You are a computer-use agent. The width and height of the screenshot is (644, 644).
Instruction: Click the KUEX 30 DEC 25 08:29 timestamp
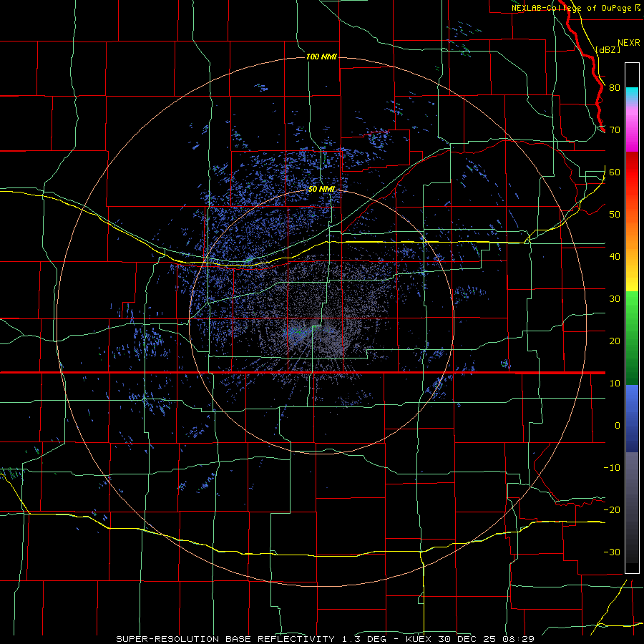[x=470, y=639]
